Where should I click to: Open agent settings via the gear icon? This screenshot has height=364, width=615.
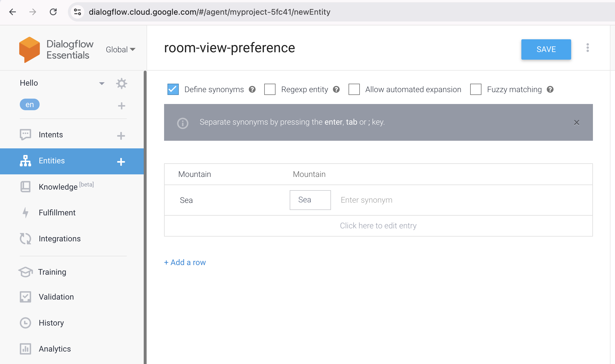click(121, 83)
